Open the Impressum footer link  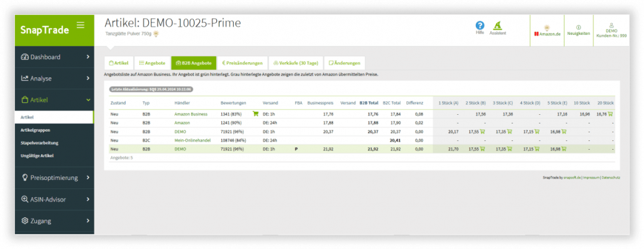point(591,178)
